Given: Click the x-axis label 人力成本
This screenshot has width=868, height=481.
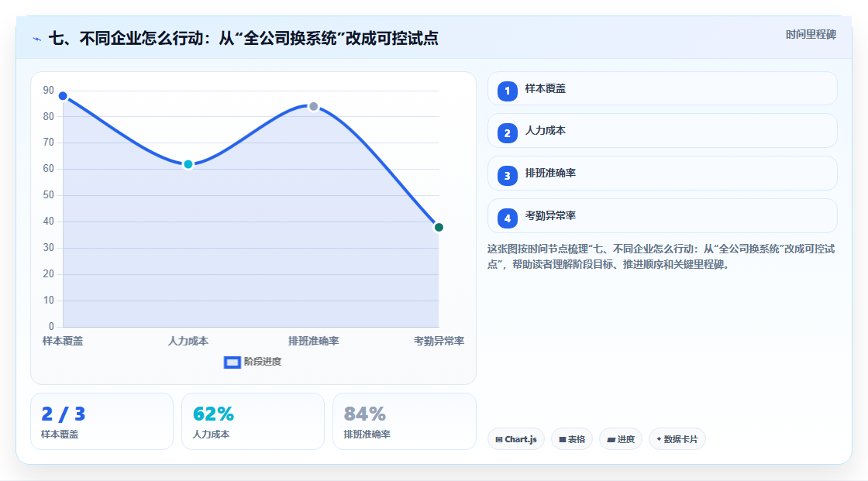Looking at the screenshot, I should [x=188, y=341].
